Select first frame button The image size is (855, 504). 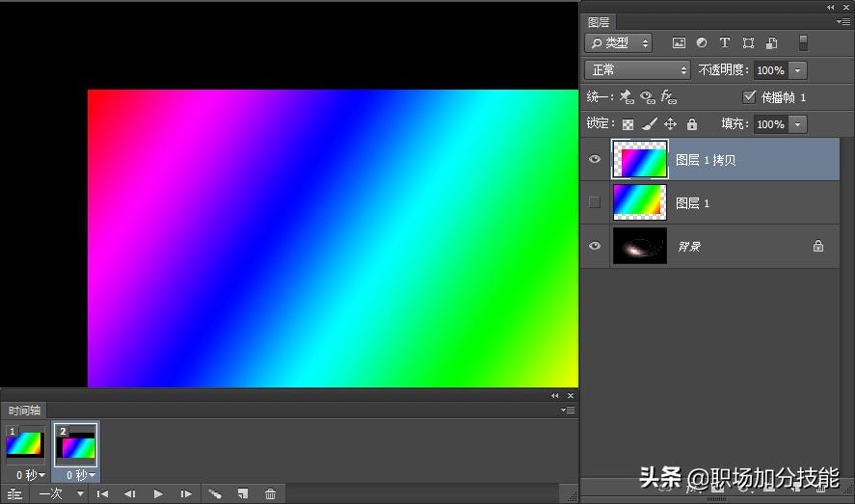[102, 494]
